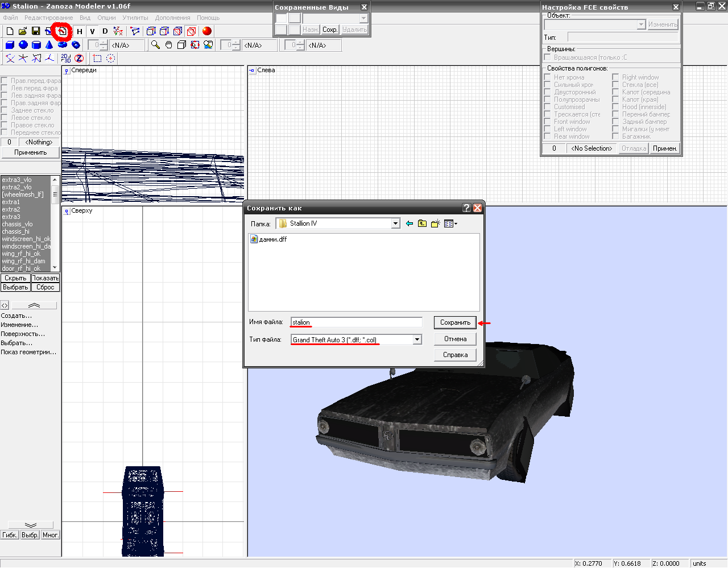728x568 pixels.
Task: Toggle the 'Right window' polygon checkbox
Action: 615,77
